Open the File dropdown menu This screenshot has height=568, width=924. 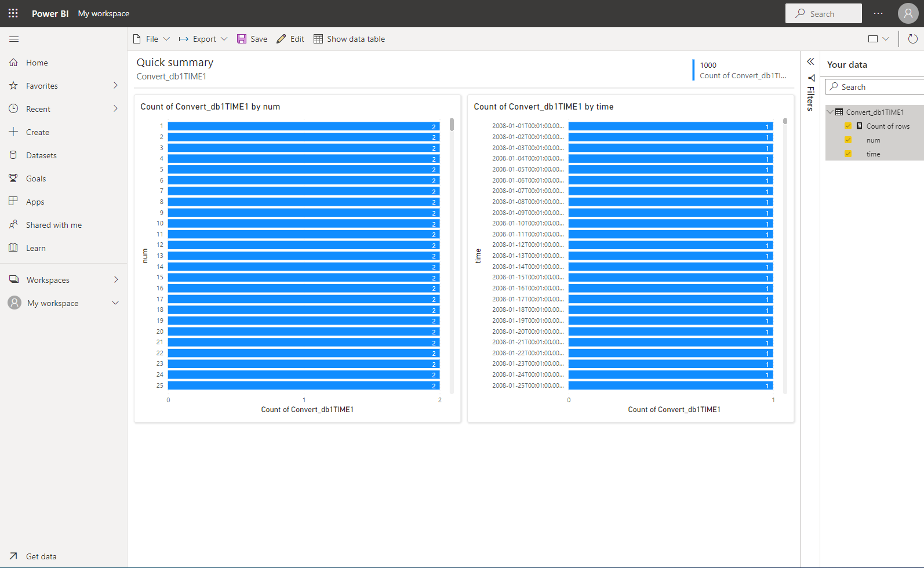[152, 39]
